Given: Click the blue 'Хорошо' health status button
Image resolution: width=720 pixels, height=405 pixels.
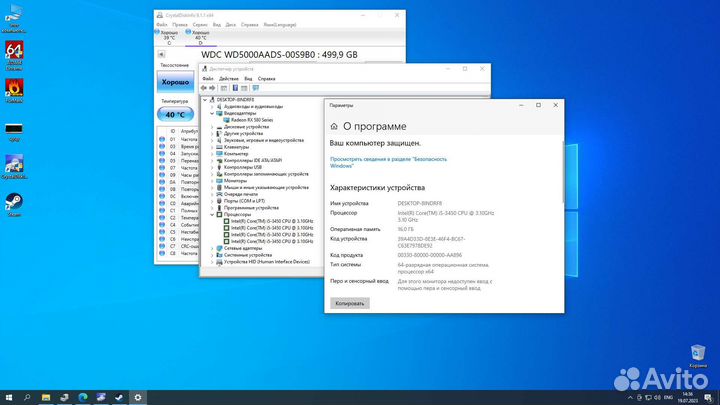Looking at the screenshot, I should click(x=175, y=82).
